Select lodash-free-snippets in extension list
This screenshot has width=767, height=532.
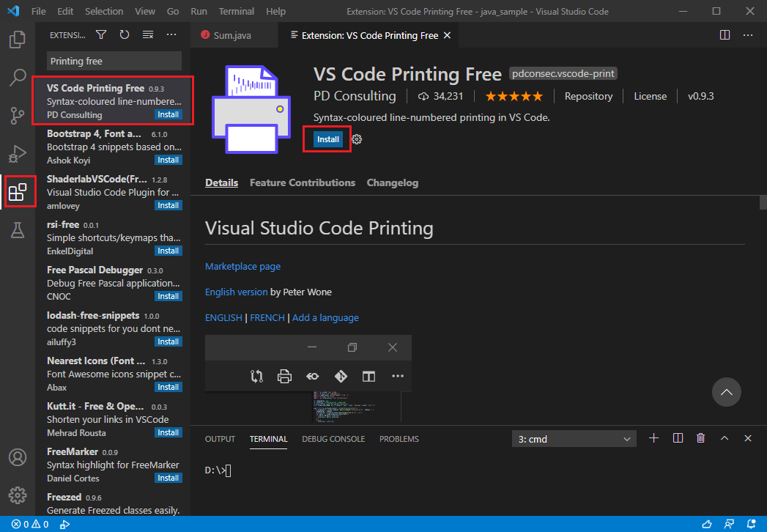coord(113,328)
